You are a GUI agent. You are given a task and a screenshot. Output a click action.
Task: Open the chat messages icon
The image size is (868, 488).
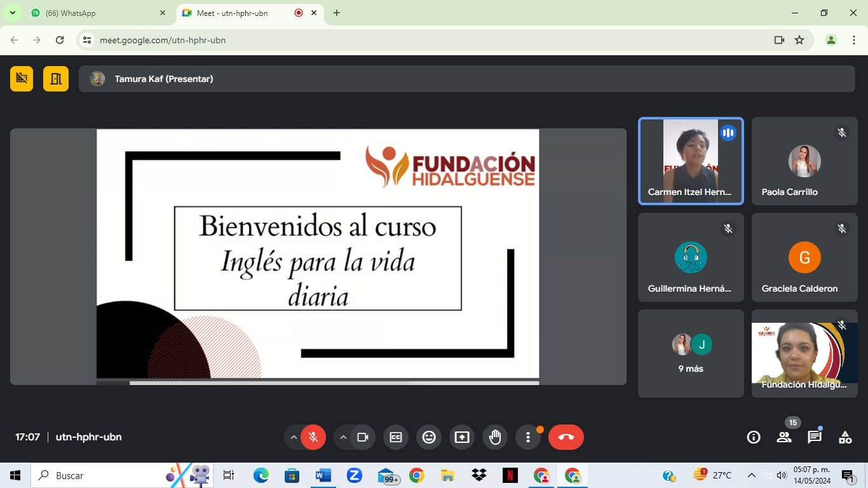coord(815,437)
